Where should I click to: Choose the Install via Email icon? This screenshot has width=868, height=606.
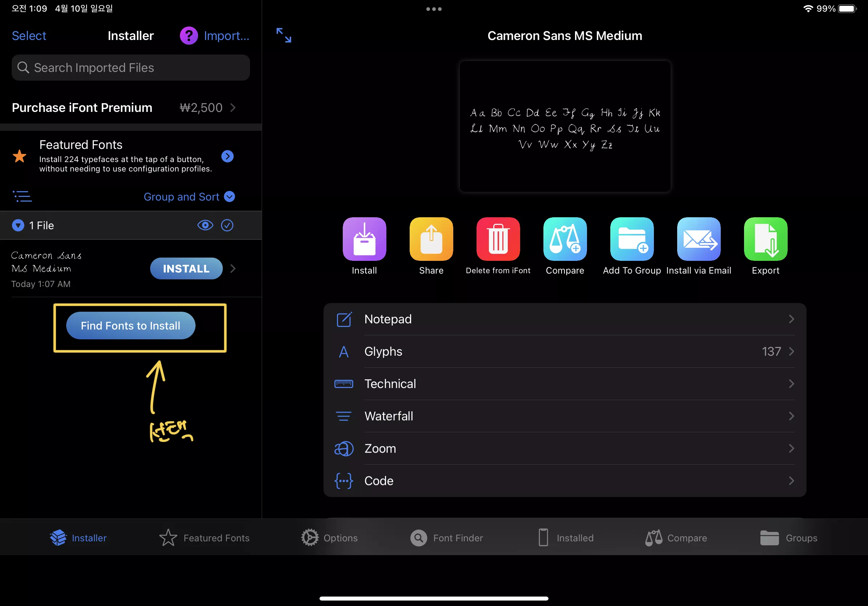pyautogui.click(x=698, y=239)
